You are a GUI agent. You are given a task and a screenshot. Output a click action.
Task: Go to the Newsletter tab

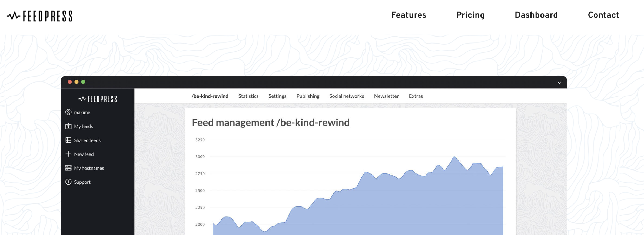pos(386,96)
